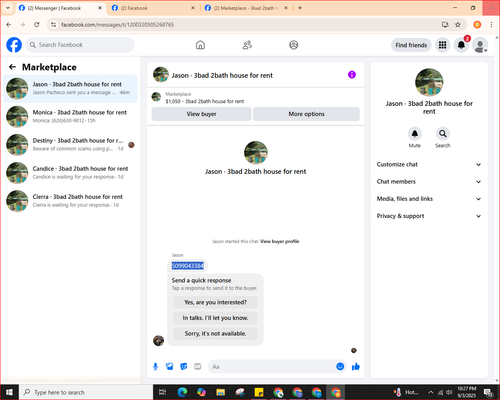Click the purple conversation info icon

(x=352, y=75)
